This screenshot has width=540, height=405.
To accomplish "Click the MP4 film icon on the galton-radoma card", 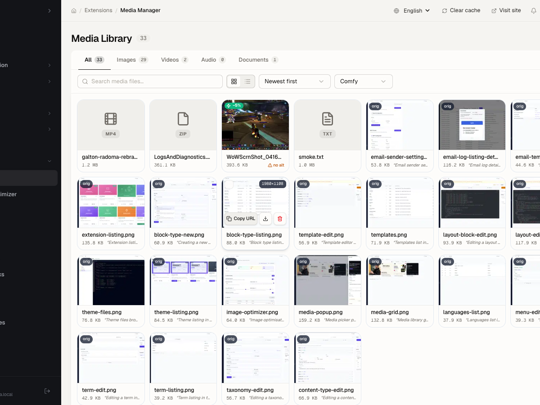I will (111, 119).
